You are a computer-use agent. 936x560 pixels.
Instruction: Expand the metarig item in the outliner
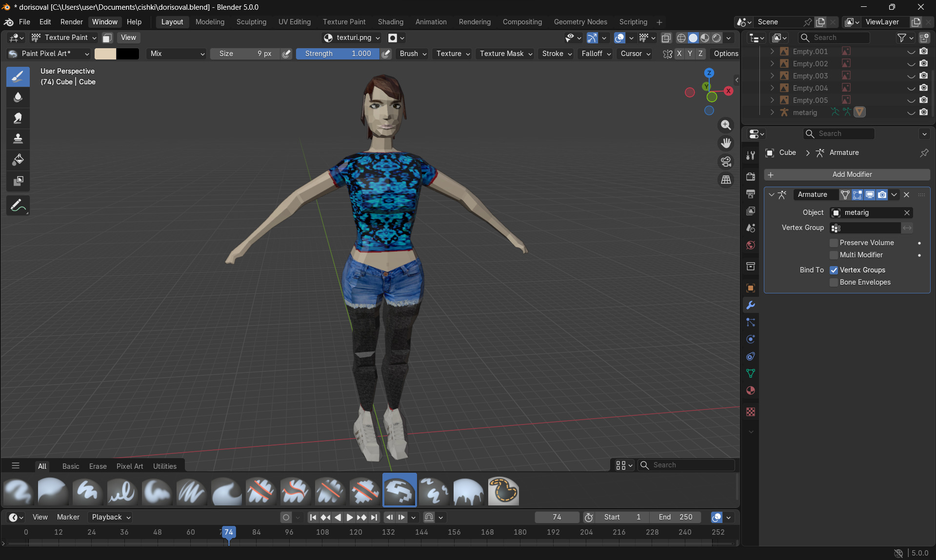772,113
